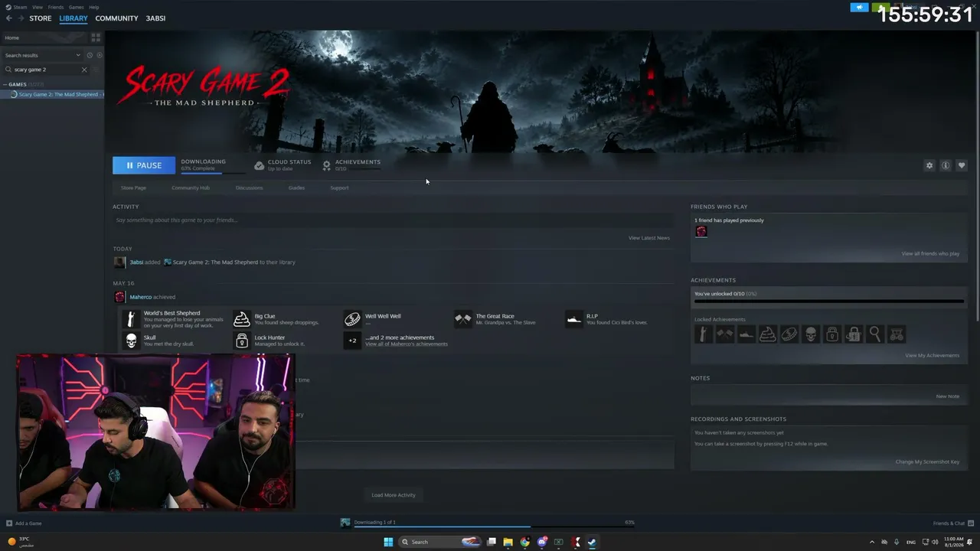Open the Guides link

point(296,187)
